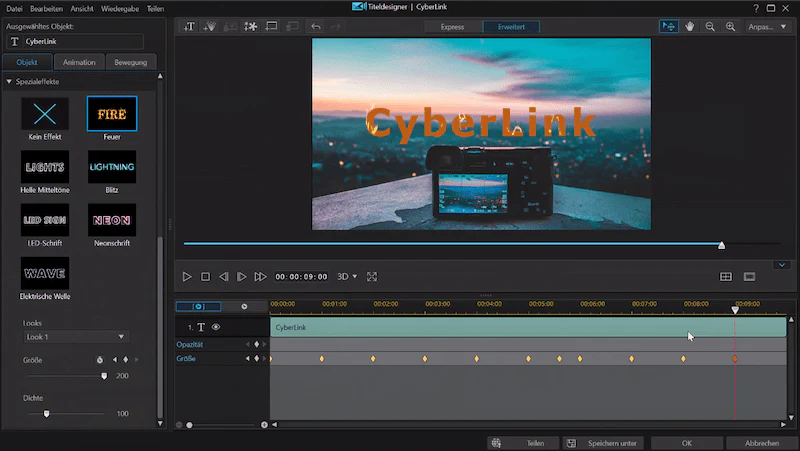
Task: Click the Dichte slider handle
Action: click(x=46, y=414)
